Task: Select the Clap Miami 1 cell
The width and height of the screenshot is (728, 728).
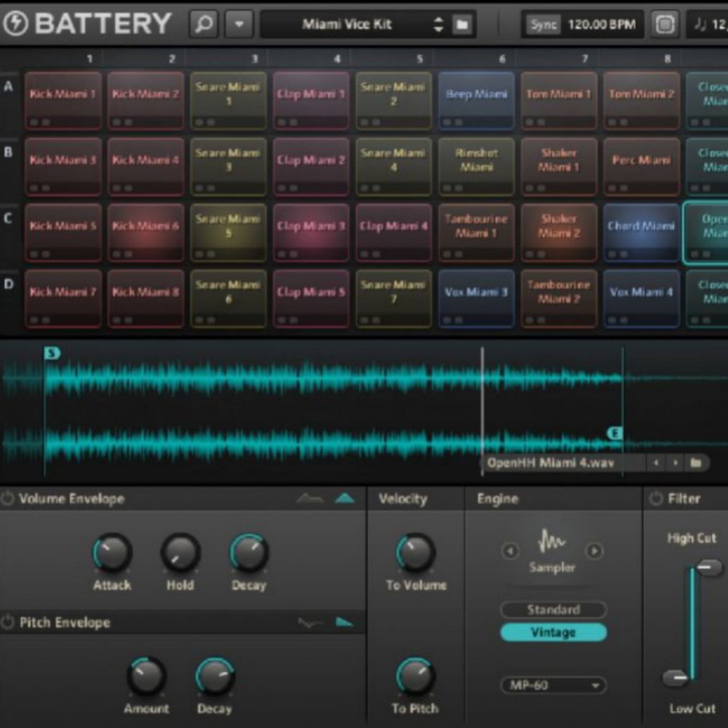Action: click(311, 101)
